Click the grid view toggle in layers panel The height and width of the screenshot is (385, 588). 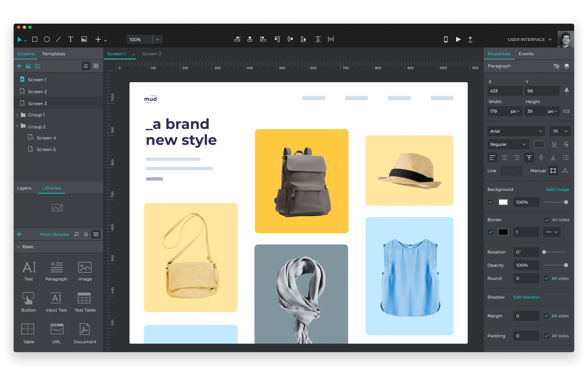(x=96, y=65)
